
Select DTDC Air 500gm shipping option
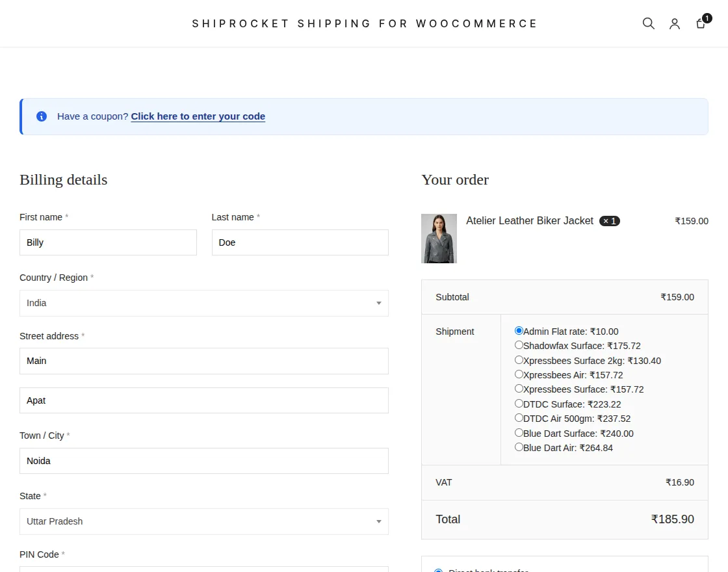(x=519, y=418)
